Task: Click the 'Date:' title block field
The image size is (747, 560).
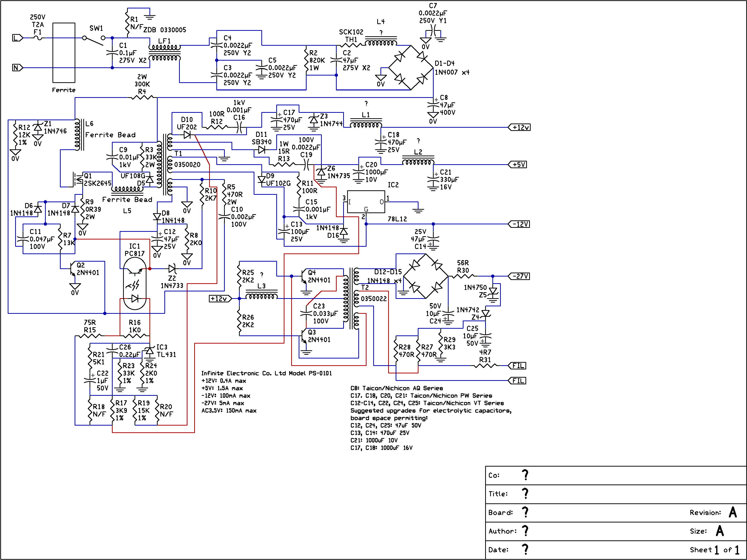Action: coord(588,550)
